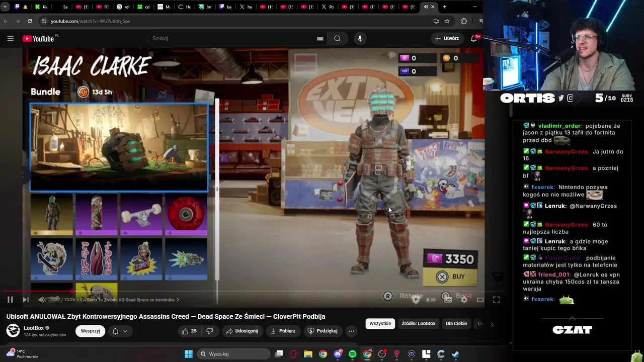Open Discord from the taskbar
644x362 pixels.
tap(338, 354)
